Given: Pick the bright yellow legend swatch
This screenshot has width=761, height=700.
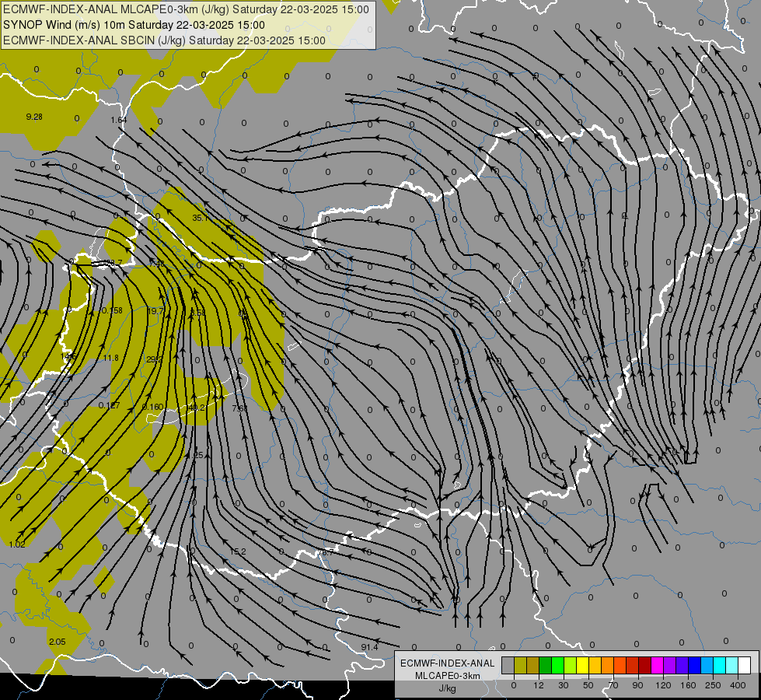Looking at the screenshot, I should click(x=583, y=666).
